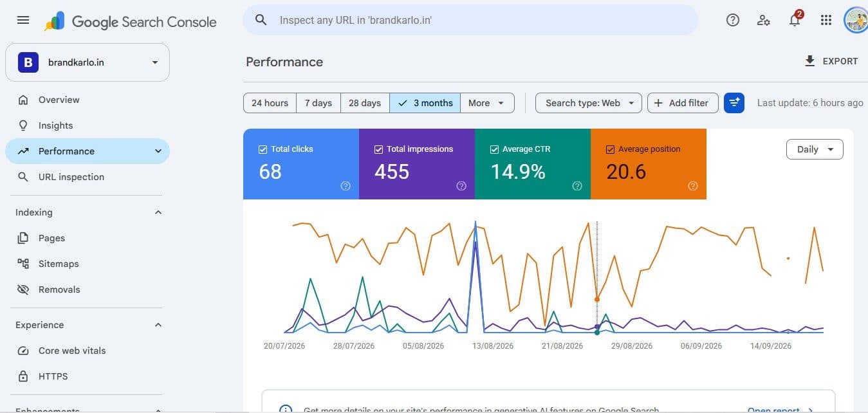The image size is (868, 413).
Task: Open Average CTR help icon
Action: coord(577,186)
